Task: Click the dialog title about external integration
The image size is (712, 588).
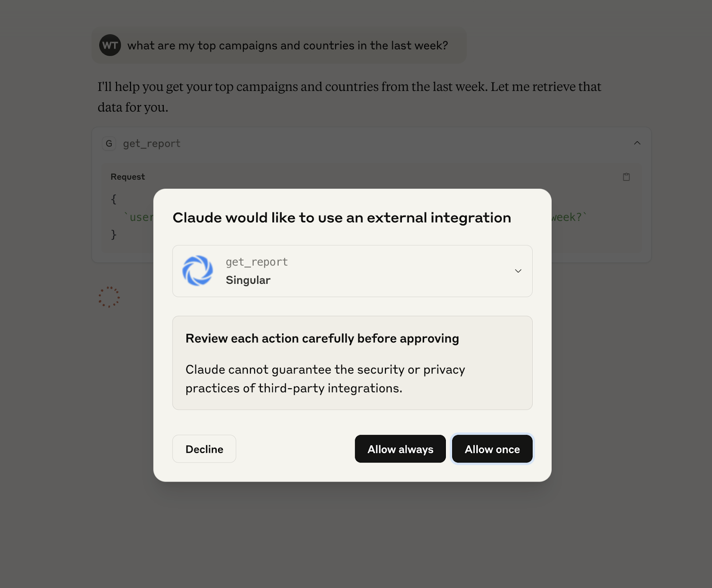Action: [342, 218]
